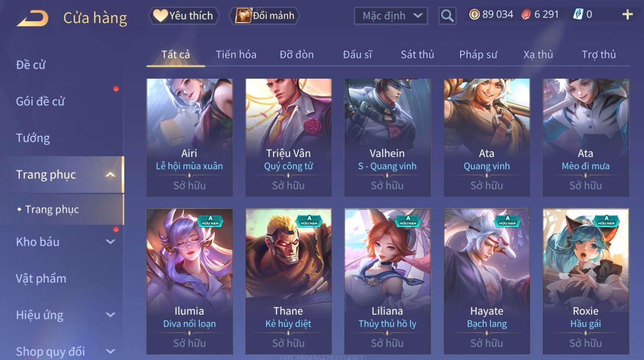The height and width of the screenshot is (360, 644).
Task: Select the Ilumia Diva nổi loạn skin
Action: 190,281
